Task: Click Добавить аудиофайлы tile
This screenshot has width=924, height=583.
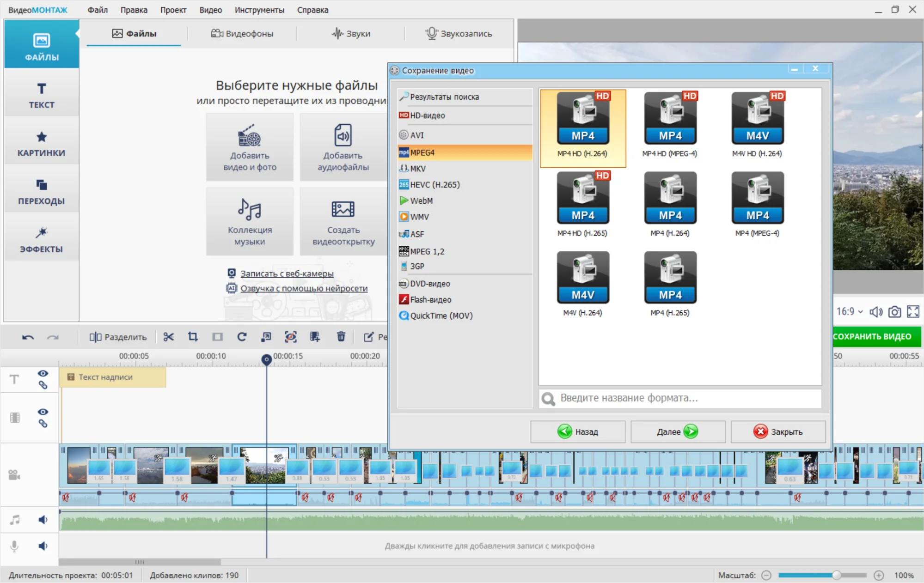Action: 343,147
